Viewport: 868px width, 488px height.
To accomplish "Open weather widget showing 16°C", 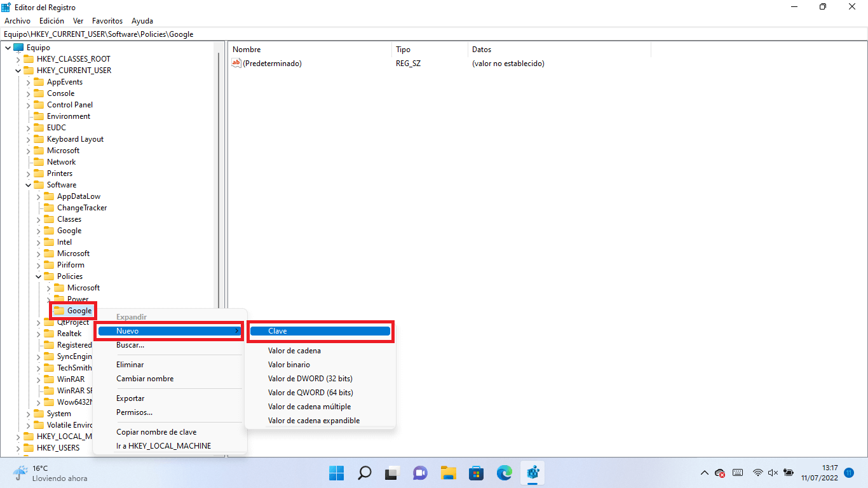I will tap(50, 473).
